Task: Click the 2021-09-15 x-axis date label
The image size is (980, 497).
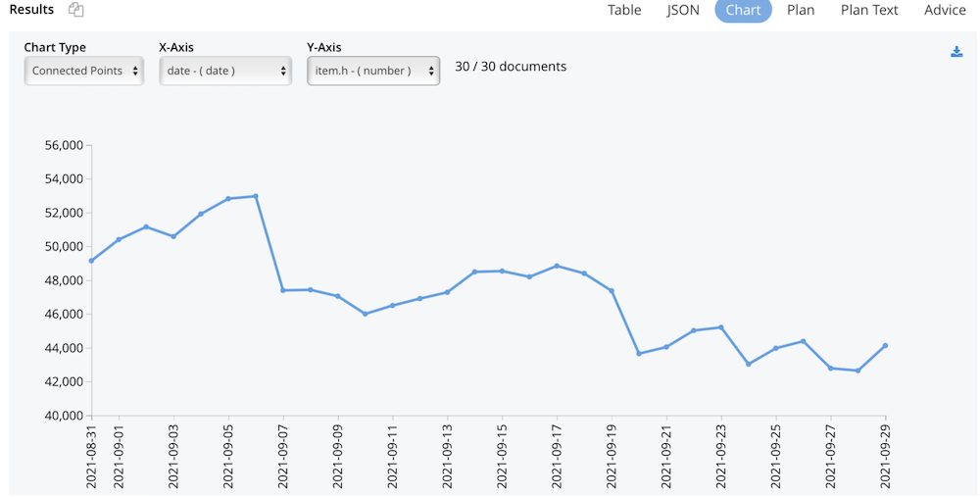Action: 503,456
